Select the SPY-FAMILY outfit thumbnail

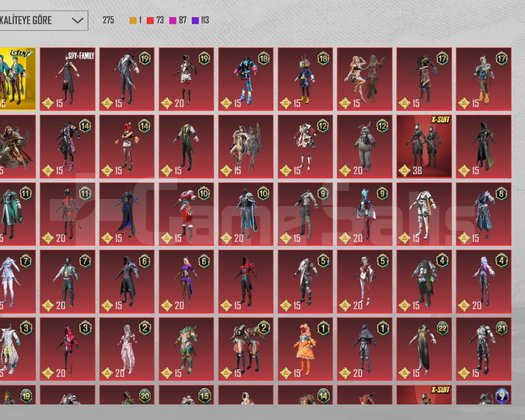[x=68, y=79]
